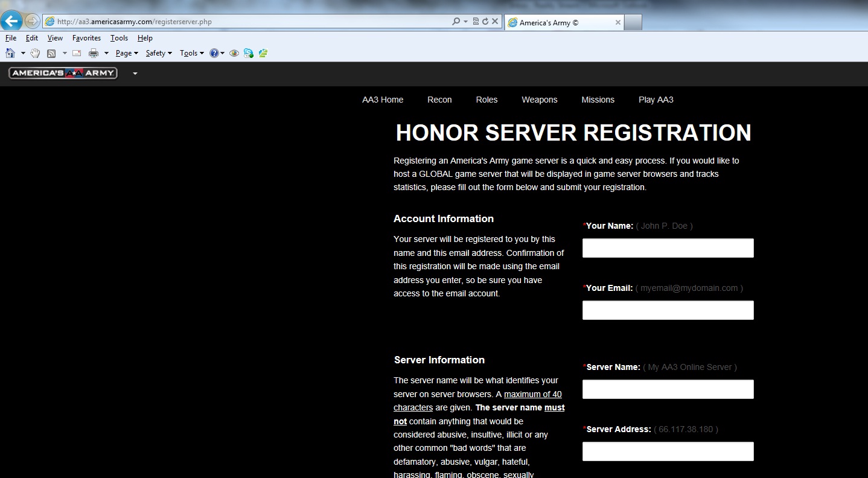Click the Internet Explorer page icon in the address bar

(x=50, y=22)
